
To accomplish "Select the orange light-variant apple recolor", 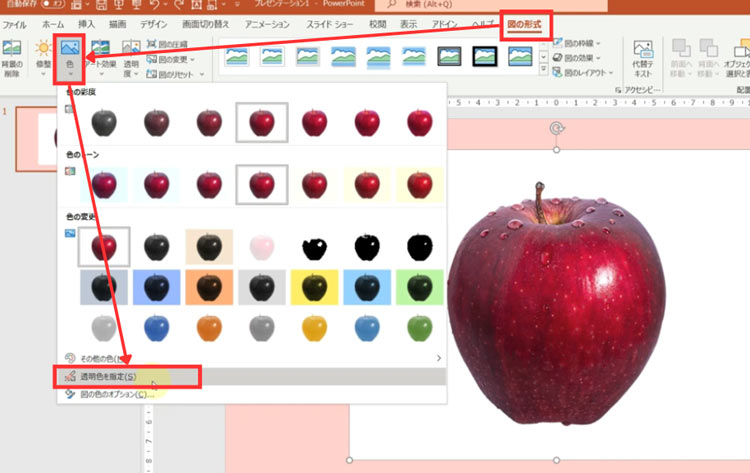I will pos(209,329).
